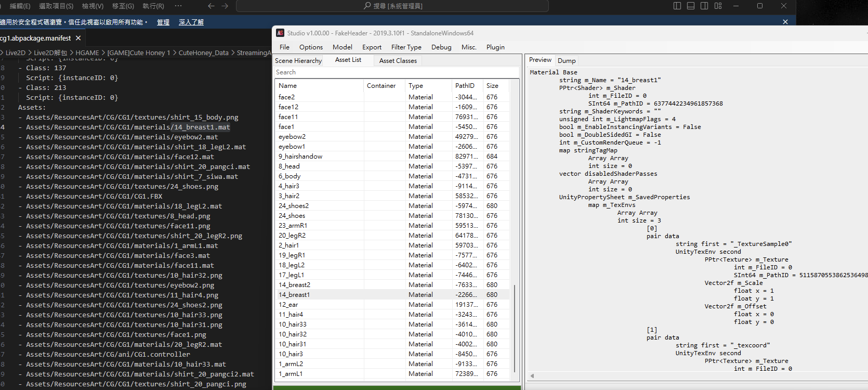
Task: Open the 選取項目(S) menu in VS Code
Action: 56,6
